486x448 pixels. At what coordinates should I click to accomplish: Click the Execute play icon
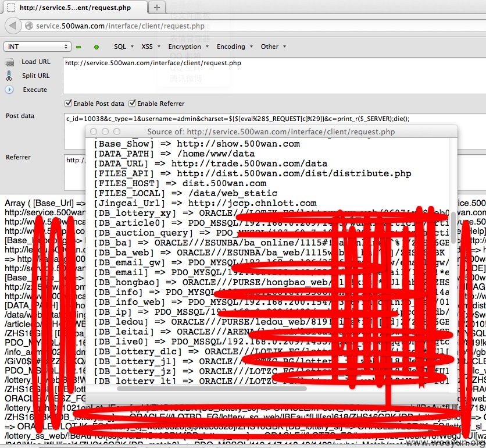click(9, 90)
